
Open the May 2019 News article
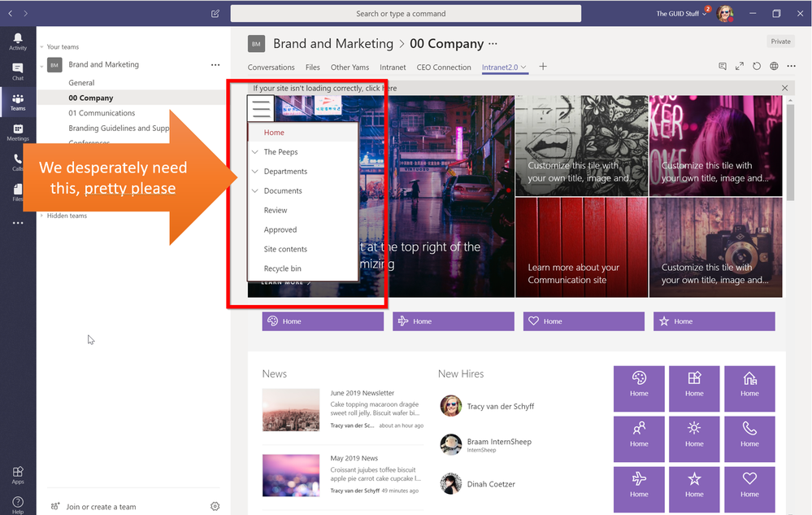[x=354, y=458]
